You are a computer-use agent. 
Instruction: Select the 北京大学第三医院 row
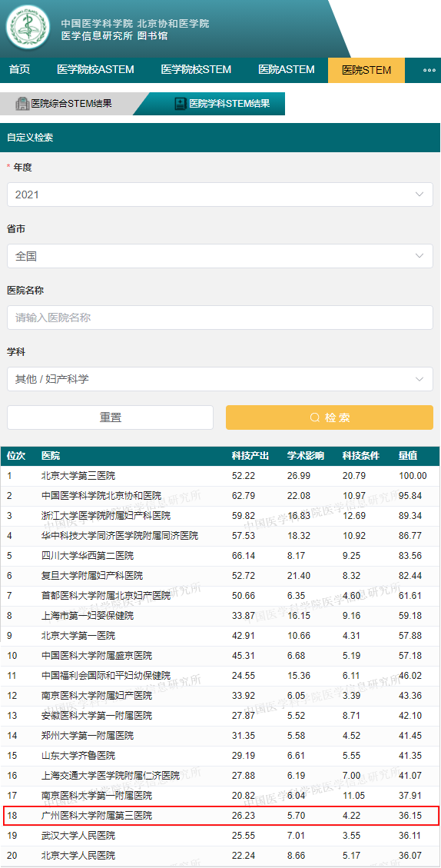coord(220,476)
